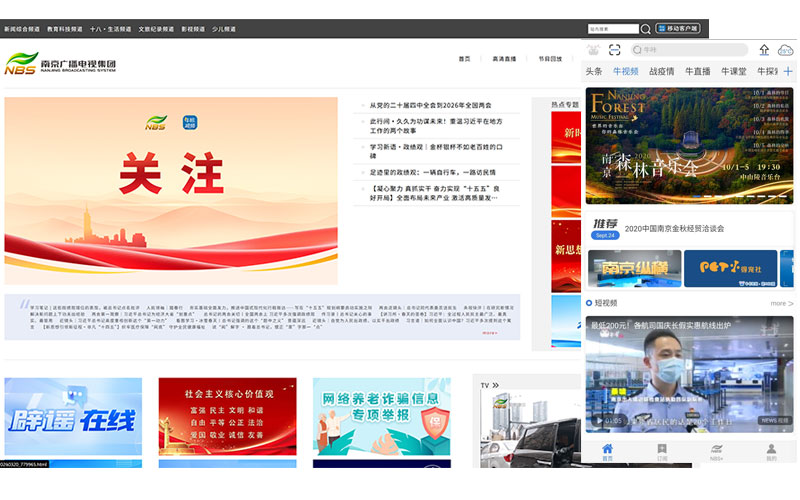Screen dimensions: 800x500
Task: Switch to the 牛视频 tab
Action: 626,72
